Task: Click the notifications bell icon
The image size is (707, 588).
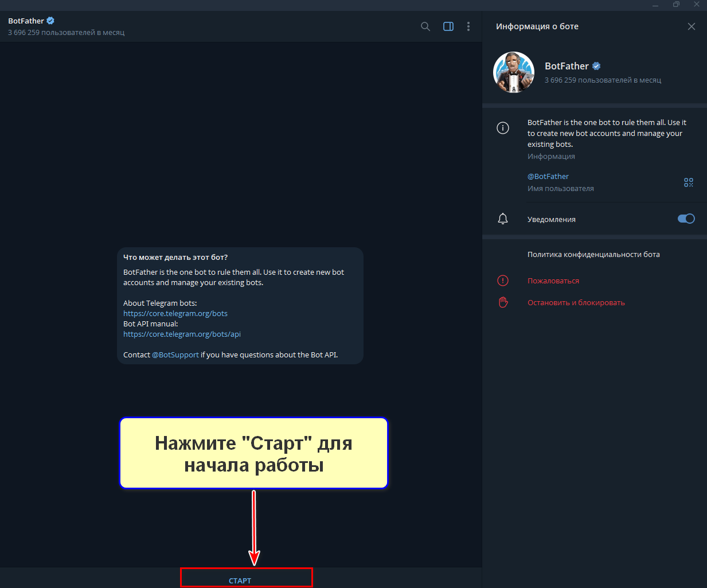Action: pos(503,219)
